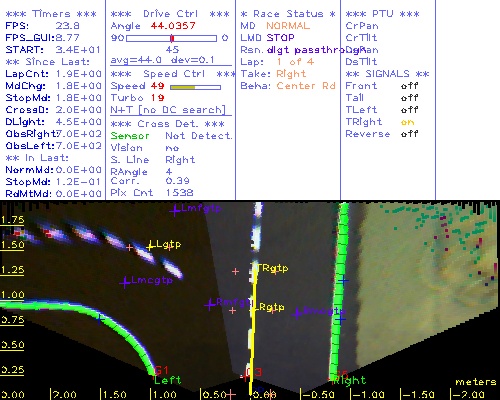
Task: Click the purple Rmfgtp cross marker
Action: [x=210, y=304]
